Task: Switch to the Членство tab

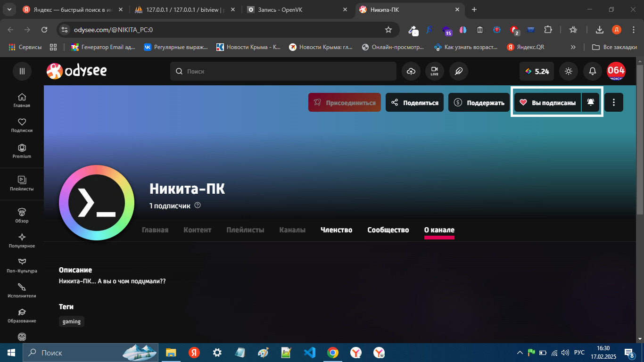Action: click(336, 230)
